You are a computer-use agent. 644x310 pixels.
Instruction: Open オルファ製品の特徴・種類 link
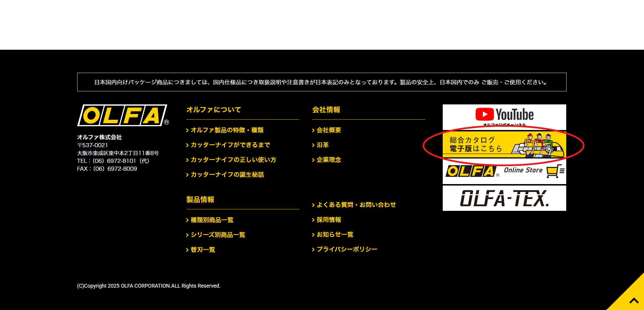[227, 130]
